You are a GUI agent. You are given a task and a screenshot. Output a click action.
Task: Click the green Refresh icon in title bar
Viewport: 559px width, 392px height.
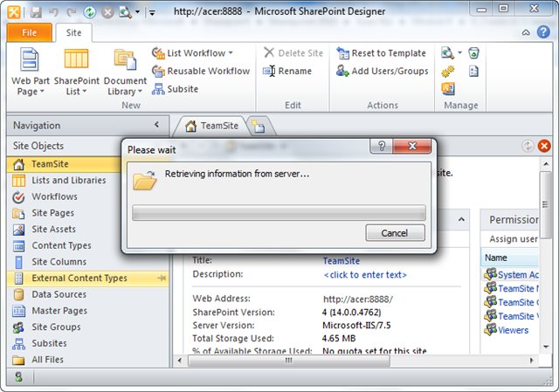89,12
